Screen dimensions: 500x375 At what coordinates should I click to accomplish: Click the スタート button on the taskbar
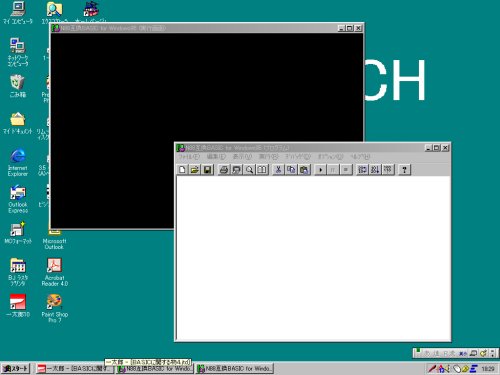click(15, 368)
